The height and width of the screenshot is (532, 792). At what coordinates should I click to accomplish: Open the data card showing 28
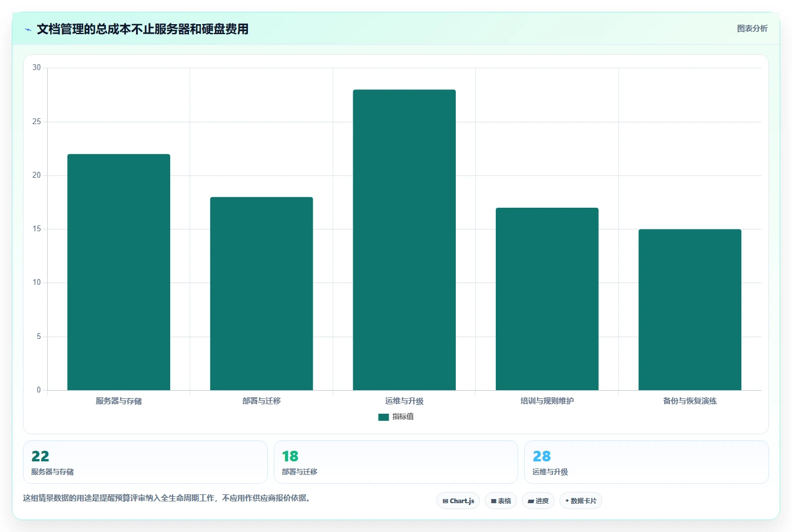[x=647, y=462]
